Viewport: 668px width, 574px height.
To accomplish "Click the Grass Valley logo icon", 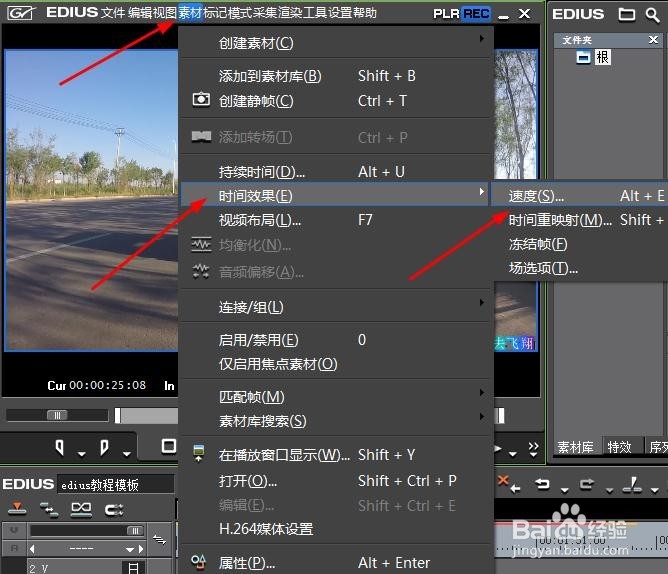I will coord(20,13).
